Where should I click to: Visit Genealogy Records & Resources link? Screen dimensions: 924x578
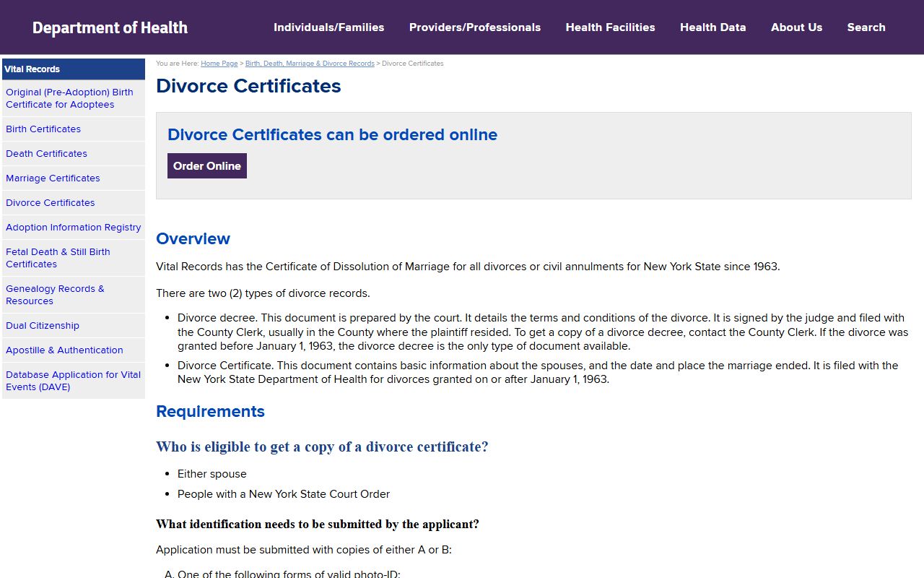74,295
